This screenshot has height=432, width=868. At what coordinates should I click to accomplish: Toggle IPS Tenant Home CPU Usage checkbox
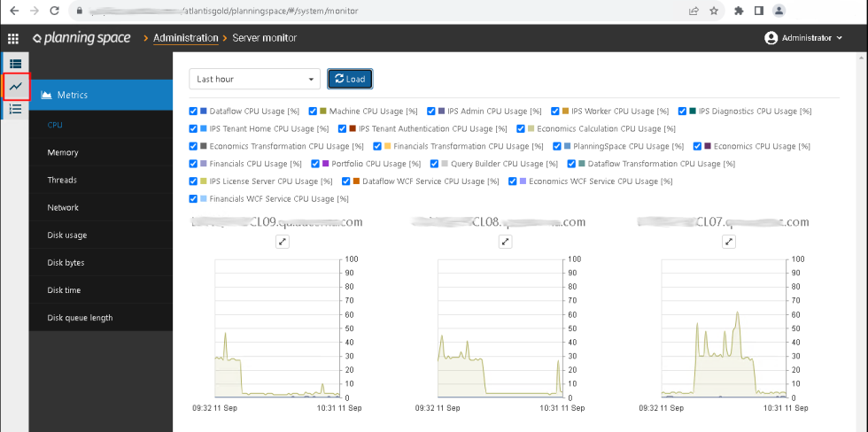pyautogui.click(x=193, y=129)
